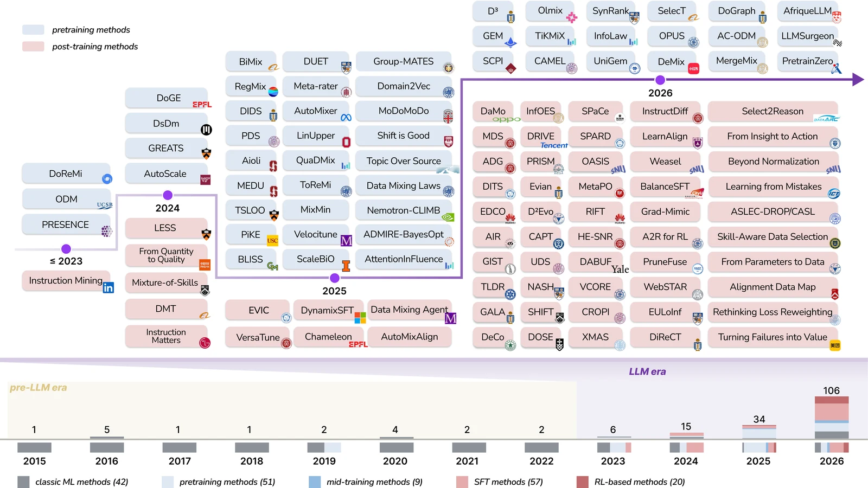Click the EPFL logo on the DoGE box

pos(202,105)
